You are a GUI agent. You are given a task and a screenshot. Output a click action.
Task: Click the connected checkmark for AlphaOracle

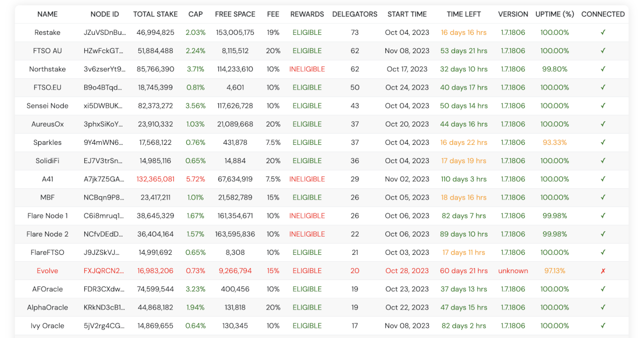[603, 307]
